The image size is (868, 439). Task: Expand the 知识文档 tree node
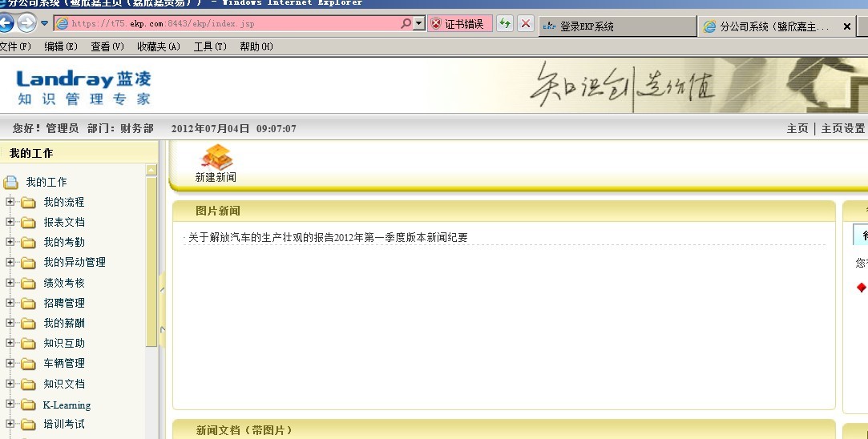click(10, 383)
